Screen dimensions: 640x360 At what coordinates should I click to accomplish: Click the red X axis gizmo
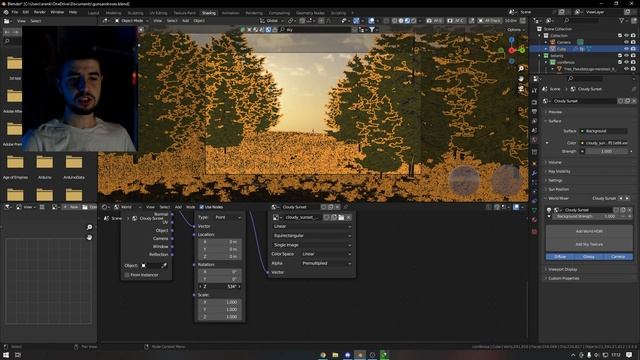click(x=512, y=50)
